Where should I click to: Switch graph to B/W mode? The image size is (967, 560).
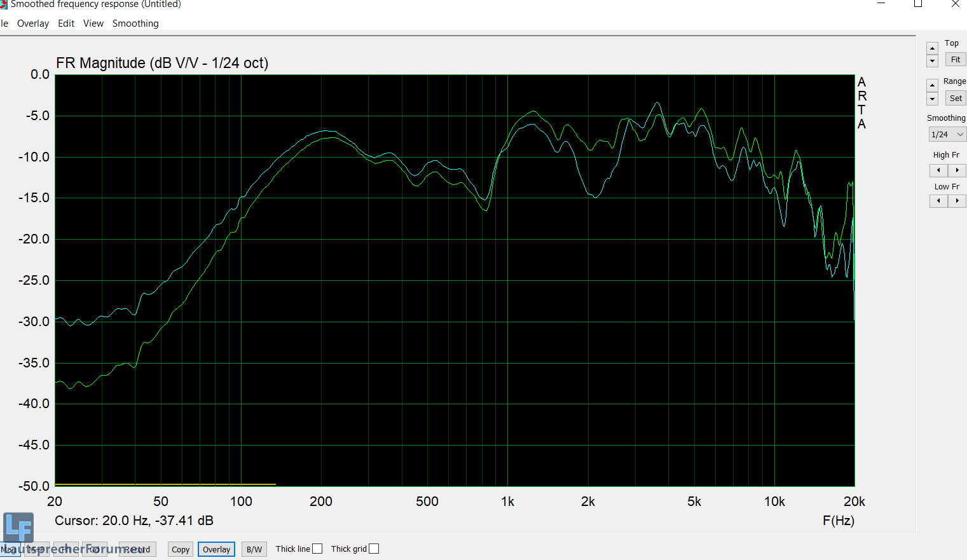tap(254, 549)
